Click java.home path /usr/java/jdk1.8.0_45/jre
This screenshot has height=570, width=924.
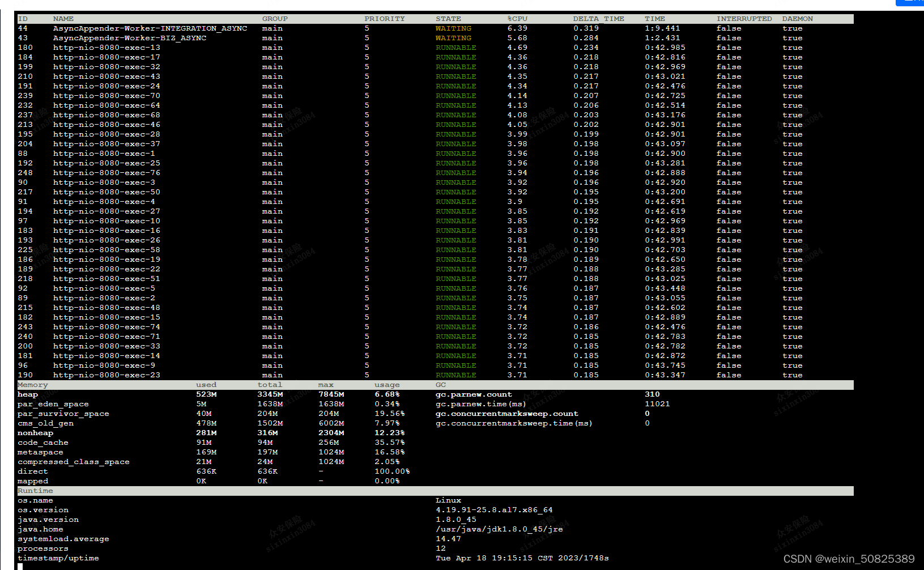(x=499, y=529)
